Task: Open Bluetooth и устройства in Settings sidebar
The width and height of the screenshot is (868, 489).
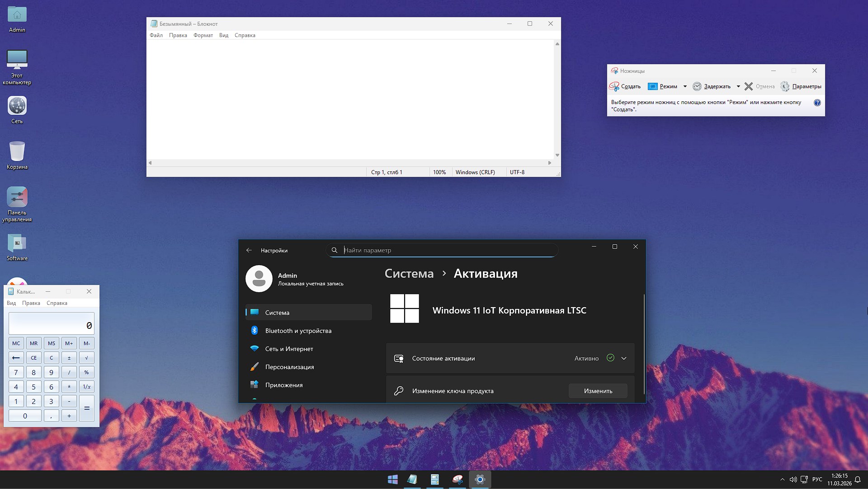Action: click(x=298, y=331)
